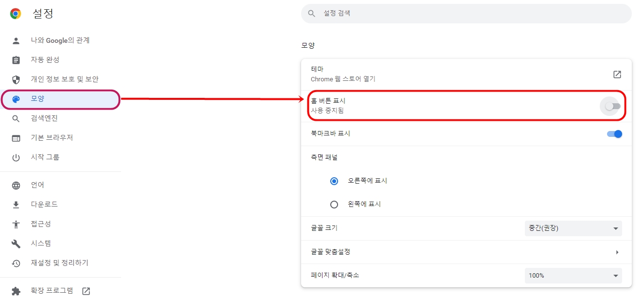Click the 검색엔진 magnifier icon

pos(16,118)
